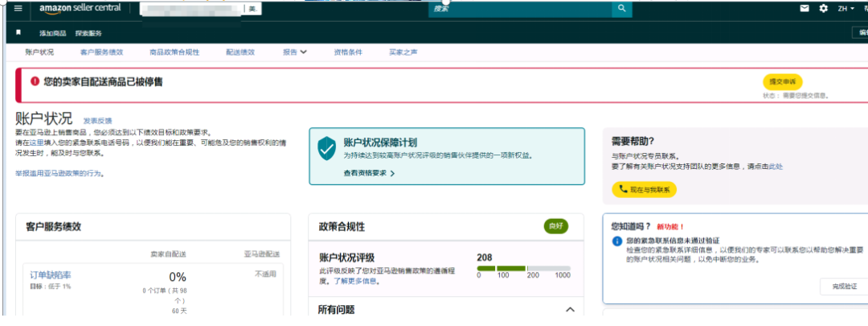The image size is (868, 326).
Task: Click the 这里 link for emergency phone
Action: [x=37, y=142]
